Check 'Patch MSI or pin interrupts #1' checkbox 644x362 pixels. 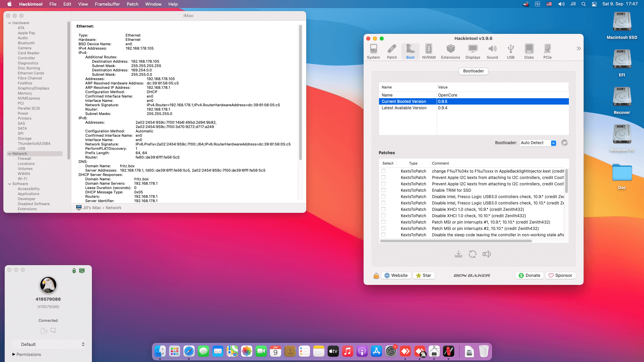click(x=383, y=222)
